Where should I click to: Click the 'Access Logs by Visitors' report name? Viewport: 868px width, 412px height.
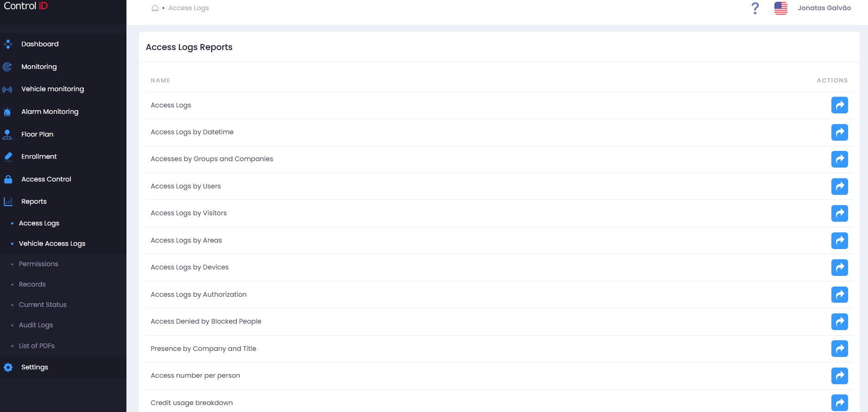point(189,213)
